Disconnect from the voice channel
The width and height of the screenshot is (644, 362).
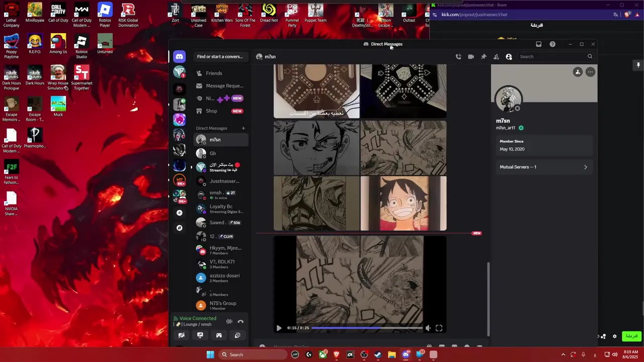pyautogui.click(x=240, y=321)
